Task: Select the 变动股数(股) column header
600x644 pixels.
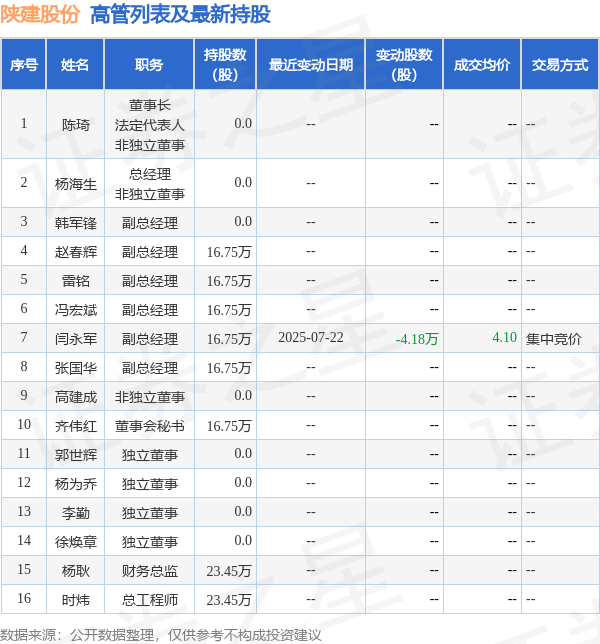Action: click(404, 64)
